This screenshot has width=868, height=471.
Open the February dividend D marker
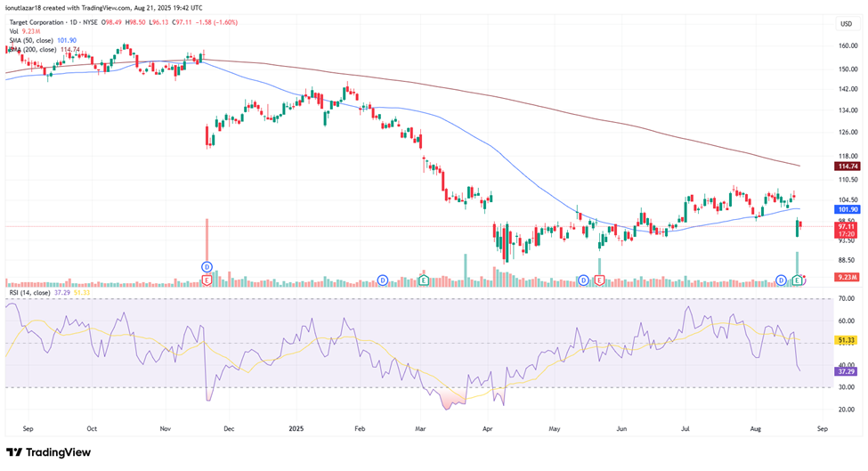point(382,280)
